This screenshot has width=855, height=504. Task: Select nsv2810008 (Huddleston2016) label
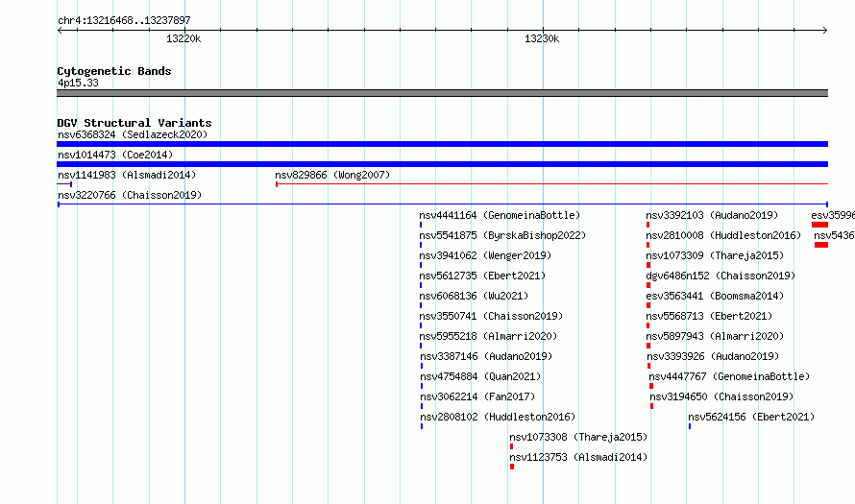coord(723,235)
